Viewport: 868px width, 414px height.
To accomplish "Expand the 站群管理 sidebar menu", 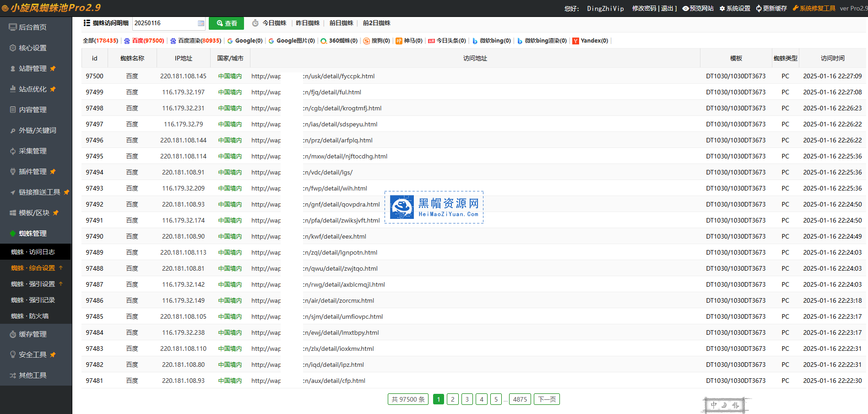I will pos(33,69).
